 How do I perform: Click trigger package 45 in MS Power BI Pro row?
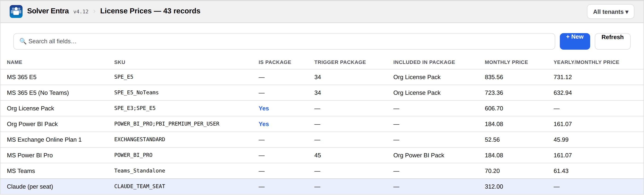click(x=317, y=155)
